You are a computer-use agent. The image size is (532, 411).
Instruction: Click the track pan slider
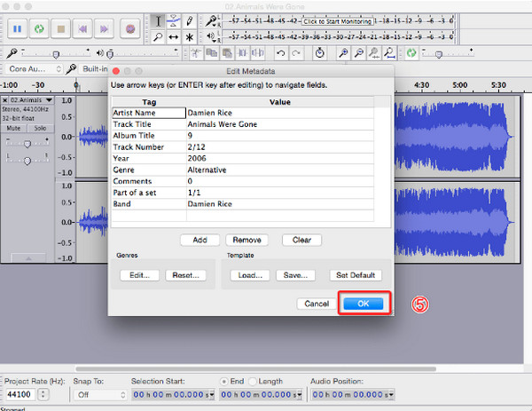[27, 161]
